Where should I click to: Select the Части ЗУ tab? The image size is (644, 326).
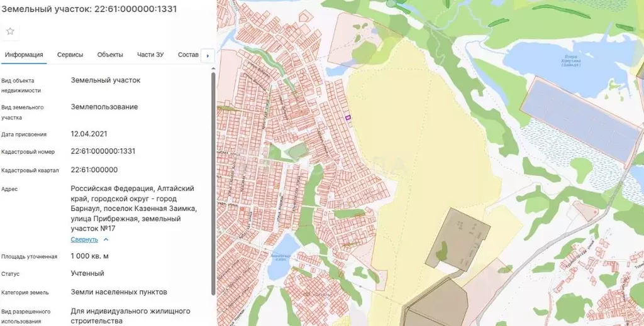(x=150, y=55)
